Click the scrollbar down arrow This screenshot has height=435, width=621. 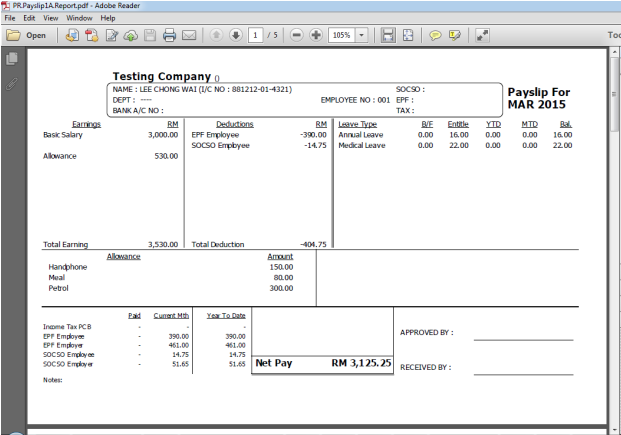(614, 429)
